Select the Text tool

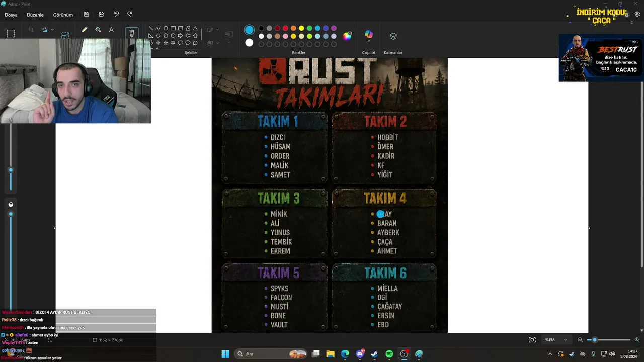pos(111,30)
